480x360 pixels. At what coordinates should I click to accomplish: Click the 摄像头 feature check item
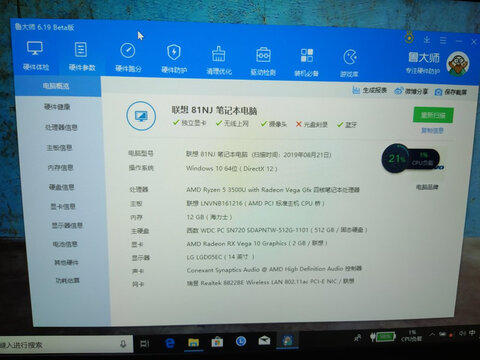coord(274,124)
